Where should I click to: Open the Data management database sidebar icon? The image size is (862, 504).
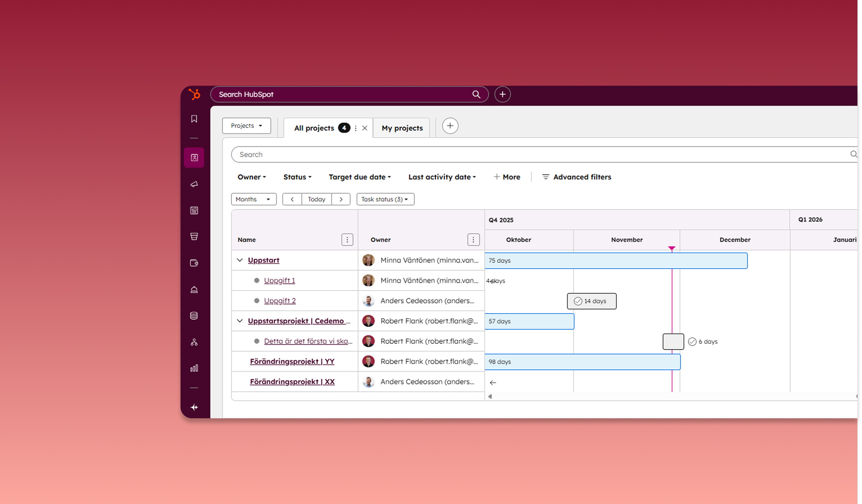(194, 316)
